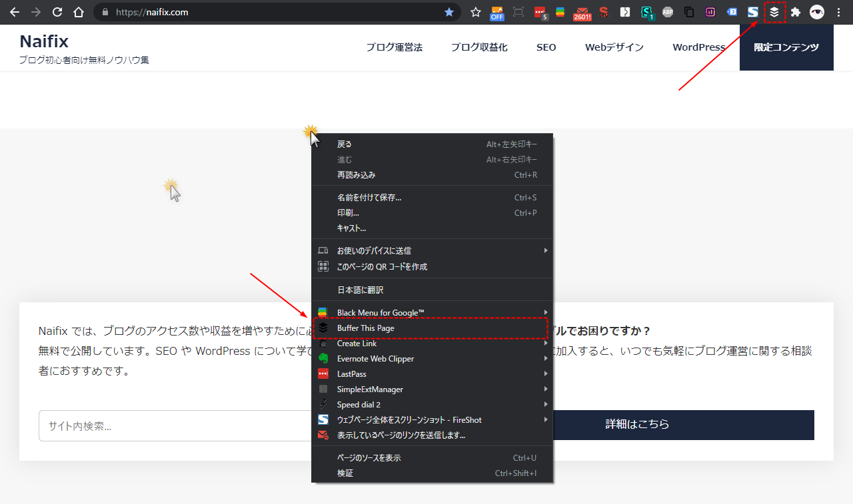Click the Naifix site title link
This screenshot has width=853, height=504.
[44, 41]
